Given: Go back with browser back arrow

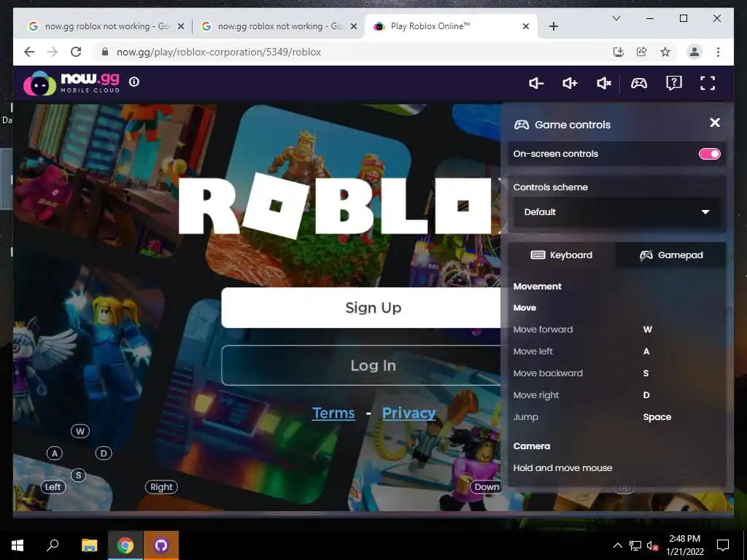Looking at the screenshot, I should (x=29, y=52).
